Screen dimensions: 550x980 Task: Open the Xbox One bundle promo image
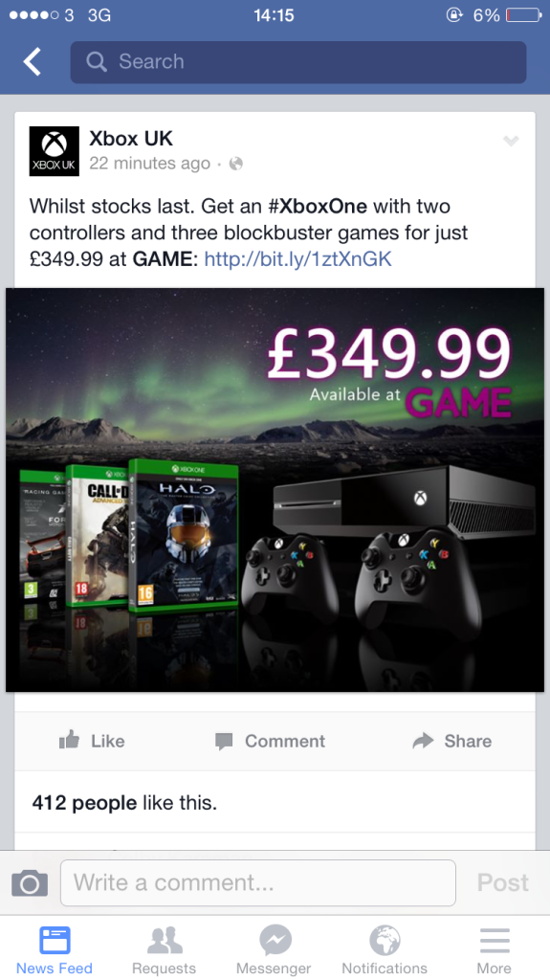[275, 489]
